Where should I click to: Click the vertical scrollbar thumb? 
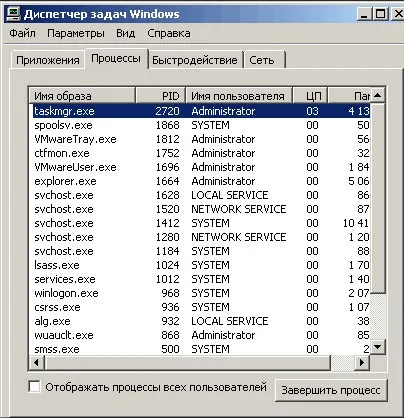point(378,198)
